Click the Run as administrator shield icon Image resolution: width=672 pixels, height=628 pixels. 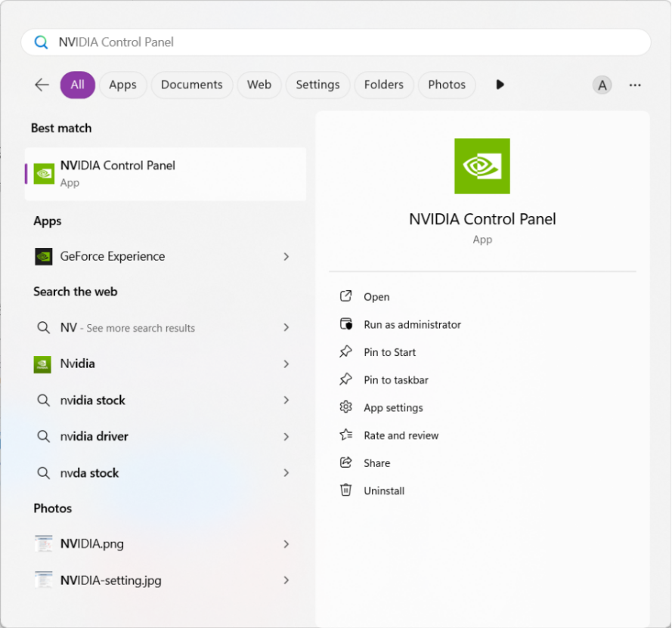click(x=346, y=324)
